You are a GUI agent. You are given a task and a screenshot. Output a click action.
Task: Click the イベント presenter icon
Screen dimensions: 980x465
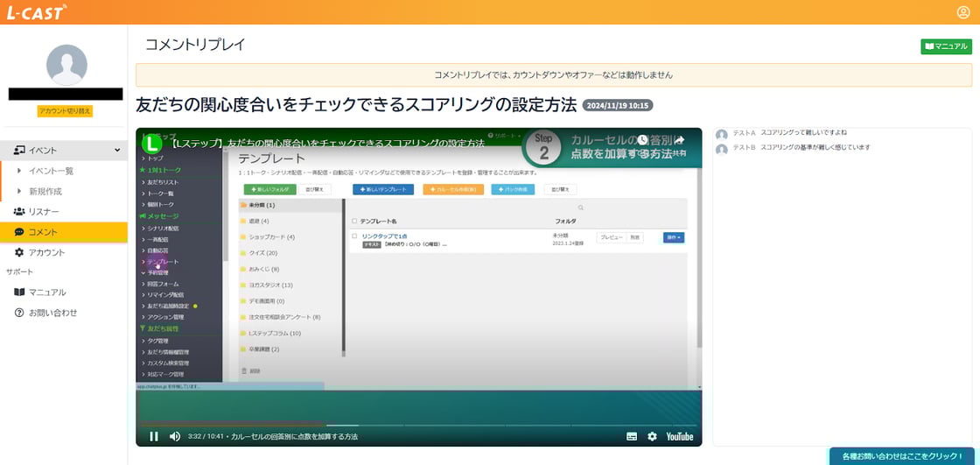click(19, 151)
